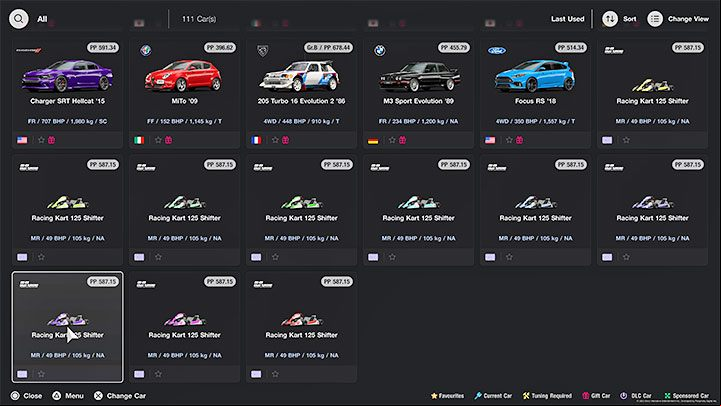Click the Current Car legend label

click(x=498, y=395)
